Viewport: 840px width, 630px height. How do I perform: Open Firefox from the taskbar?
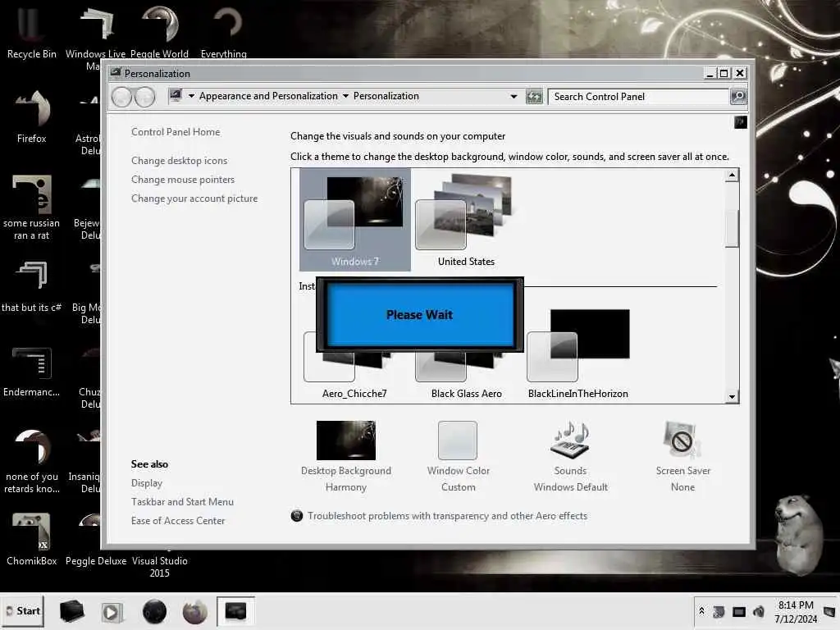[x=195, y=612]
